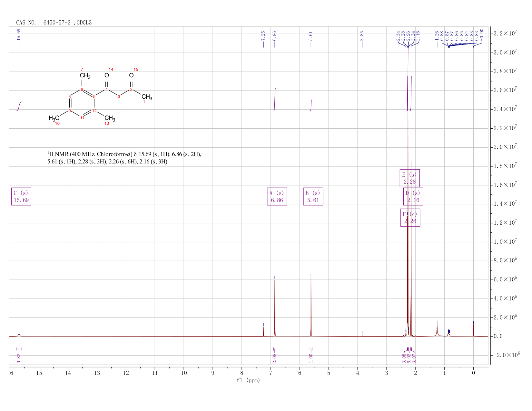Click the 1H NMR (400 MHz) report text

[124, 158]
